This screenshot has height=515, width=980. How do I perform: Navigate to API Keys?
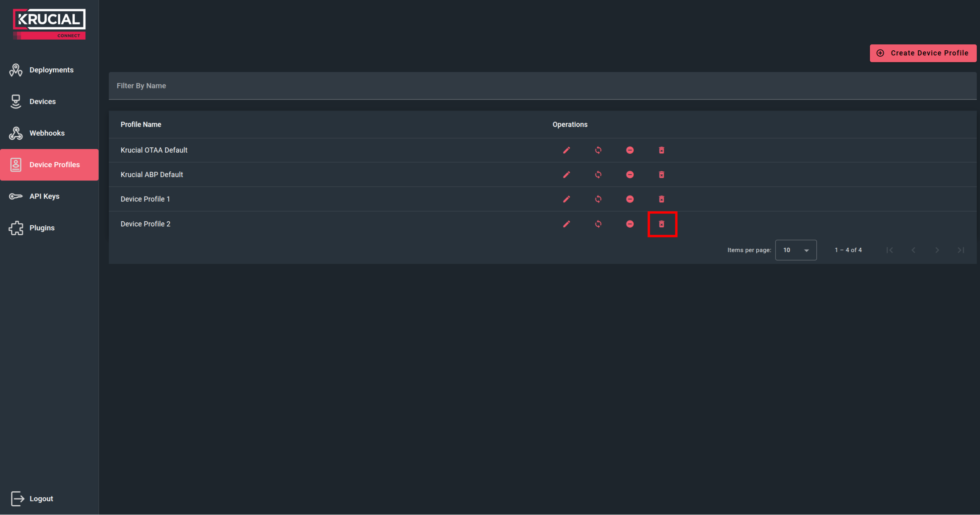[x=44, y=196]
